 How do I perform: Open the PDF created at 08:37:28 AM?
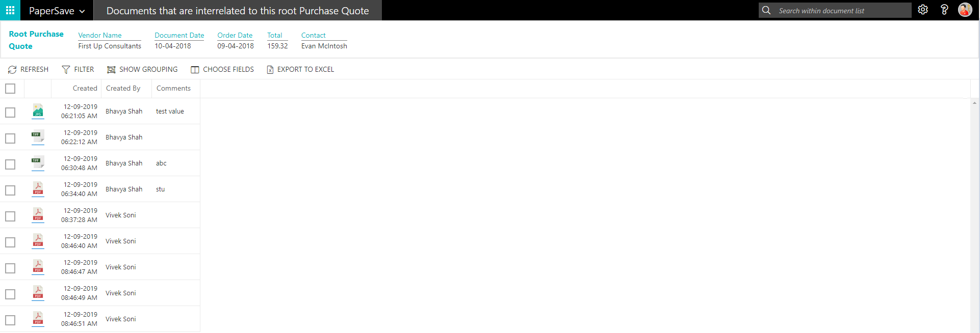(38, 215)
